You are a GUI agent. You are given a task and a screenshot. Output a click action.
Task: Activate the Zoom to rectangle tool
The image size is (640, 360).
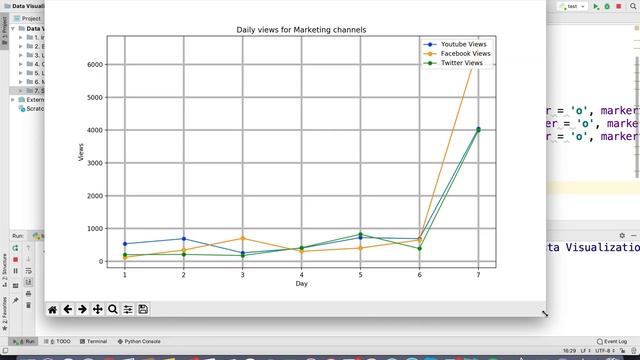click(113, 309)
